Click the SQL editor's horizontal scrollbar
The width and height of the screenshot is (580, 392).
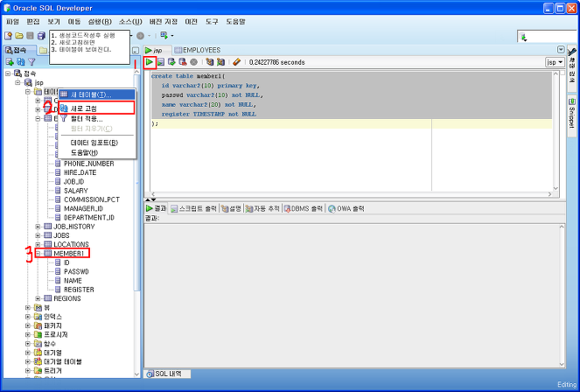pyautogui.click(x=350, y=194)
